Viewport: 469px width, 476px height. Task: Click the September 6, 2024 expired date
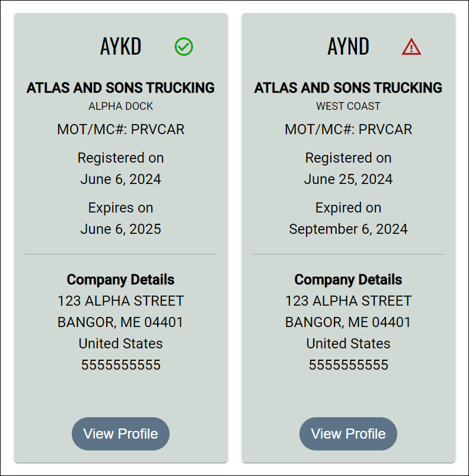coord(348,229)
